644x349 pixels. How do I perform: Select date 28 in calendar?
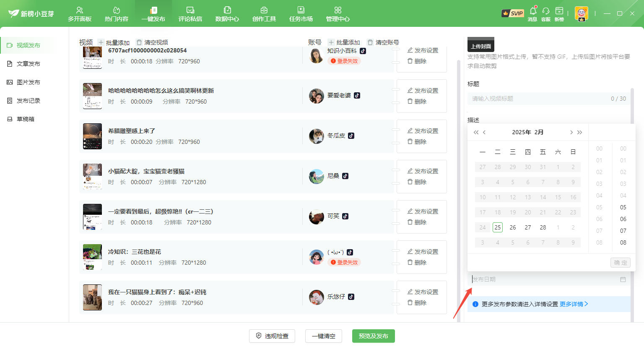543,227
